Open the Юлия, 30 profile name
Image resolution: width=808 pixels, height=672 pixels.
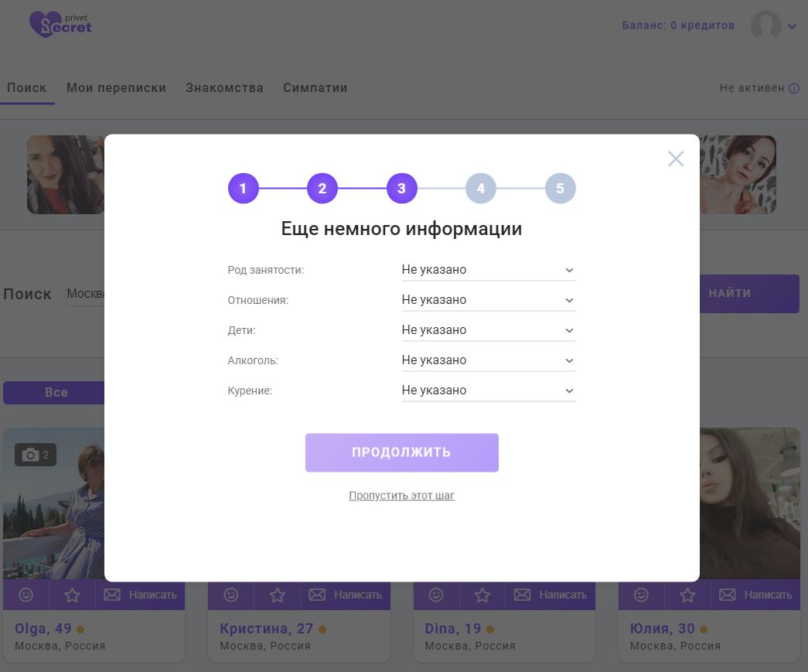662,629
